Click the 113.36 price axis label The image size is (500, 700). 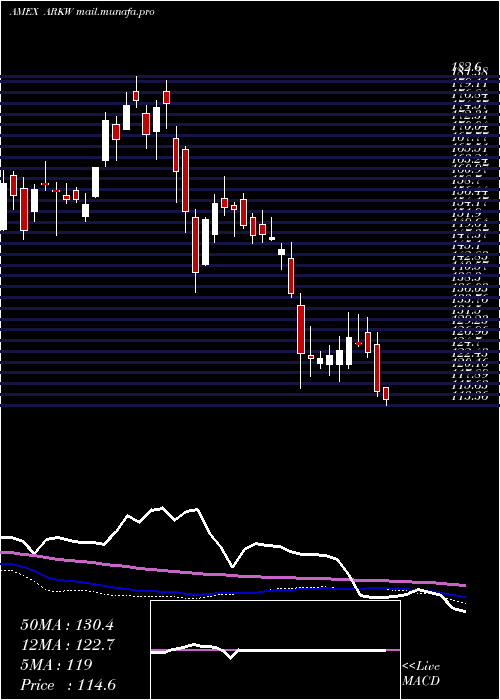470,396
